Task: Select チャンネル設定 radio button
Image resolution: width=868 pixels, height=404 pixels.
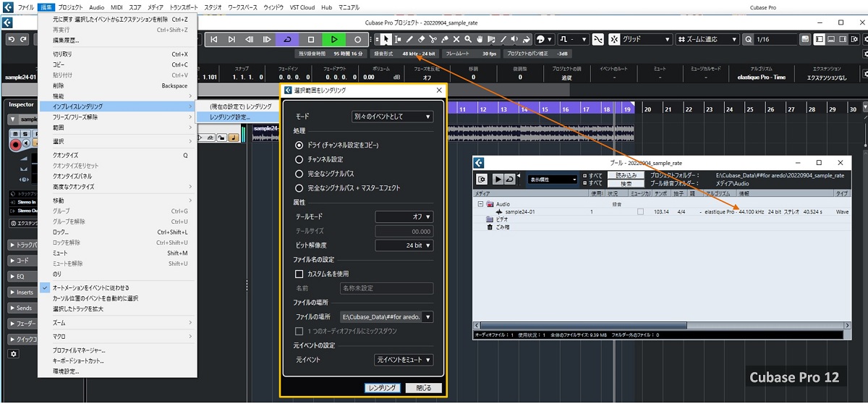Action: pos(299,159)
